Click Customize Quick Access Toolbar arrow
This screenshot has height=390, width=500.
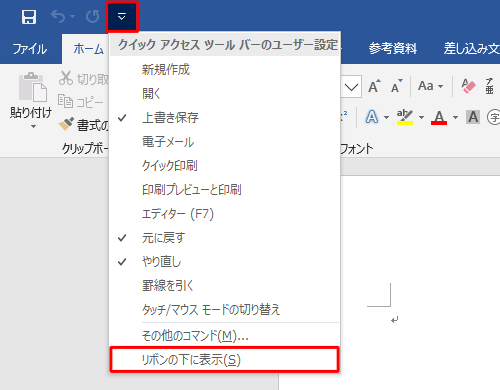pyautogui.click(x=122, y=16)
